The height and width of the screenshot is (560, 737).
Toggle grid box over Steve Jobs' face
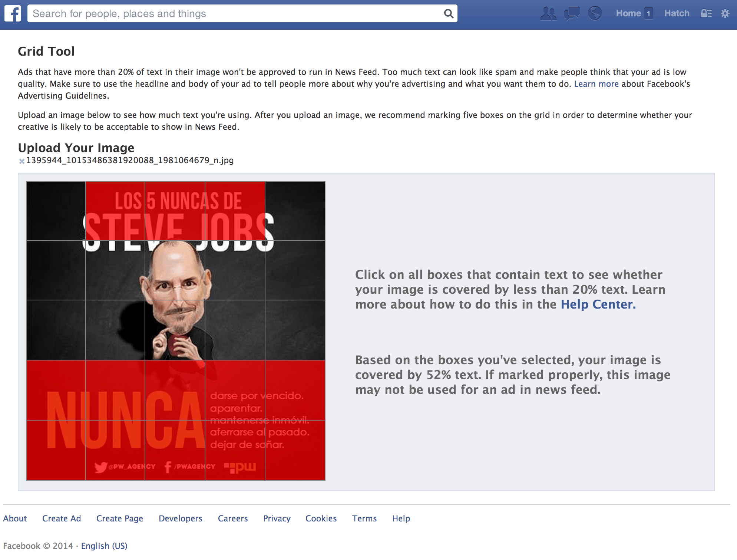coord(175,270)
